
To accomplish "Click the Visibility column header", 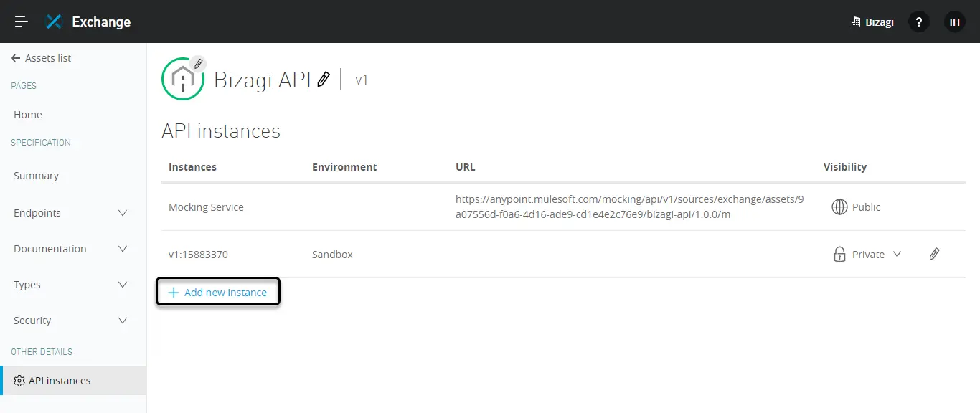I will click(x=845, y=167).
